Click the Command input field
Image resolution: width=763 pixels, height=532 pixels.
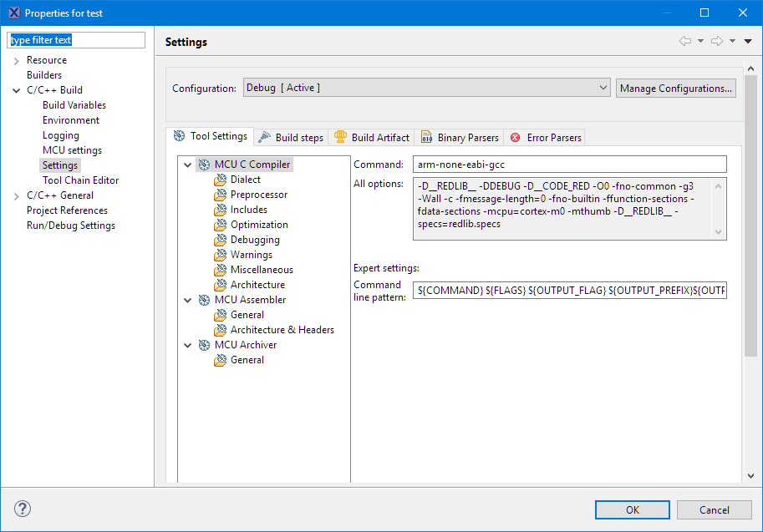click(570, 165)
